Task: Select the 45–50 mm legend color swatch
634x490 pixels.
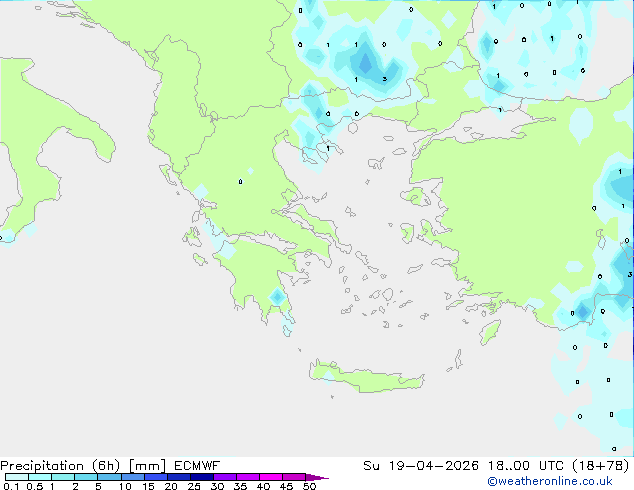Action: 294,477
